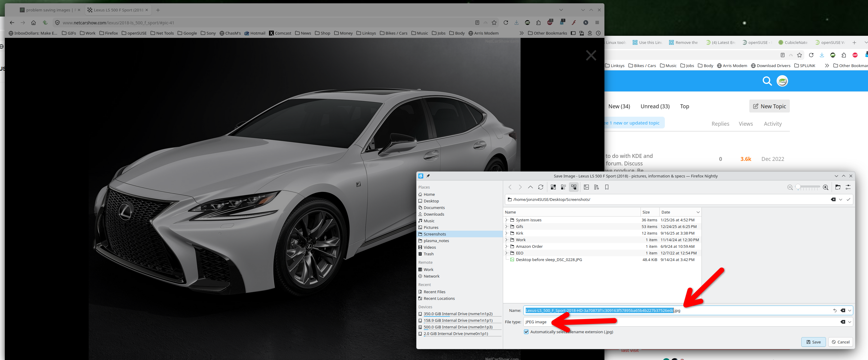Open the File type dropdown
The height and width of the screenshot is (360, 868).
849,322
